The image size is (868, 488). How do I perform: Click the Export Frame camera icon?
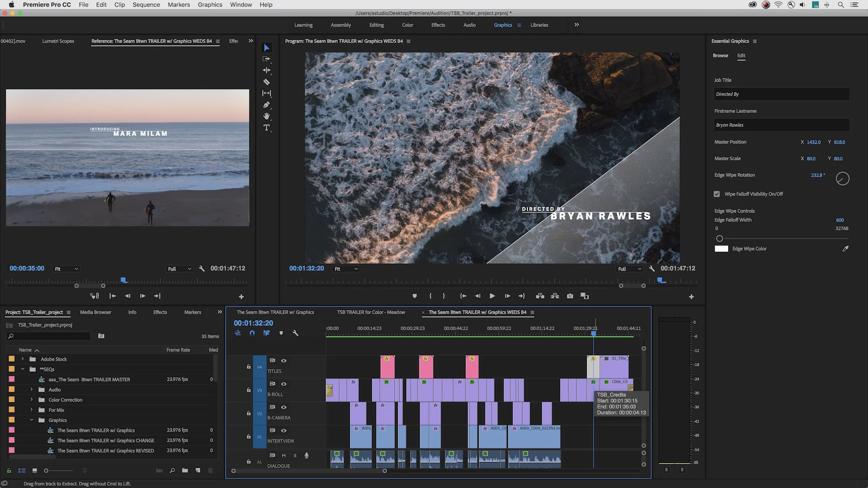[570, 296]
